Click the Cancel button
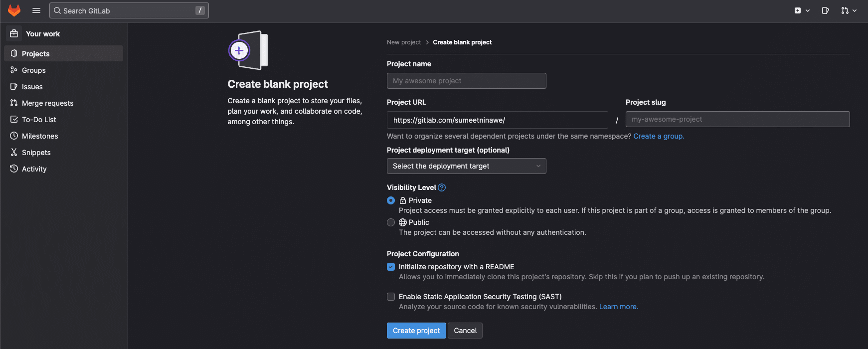 tap(465, 331)
